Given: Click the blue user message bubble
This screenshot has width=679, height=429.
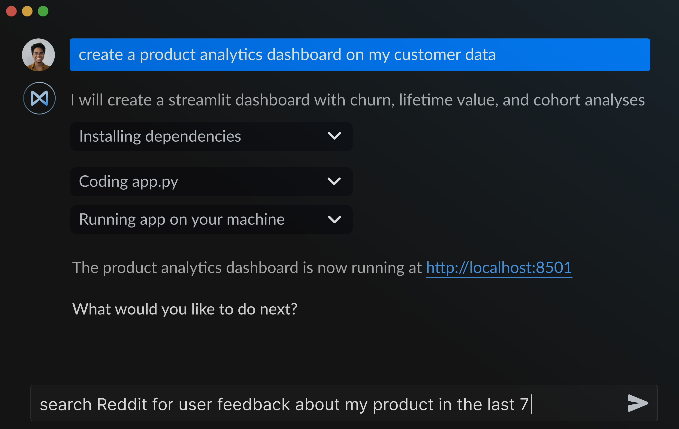Looking at the screenshot, I should (360, 55).
